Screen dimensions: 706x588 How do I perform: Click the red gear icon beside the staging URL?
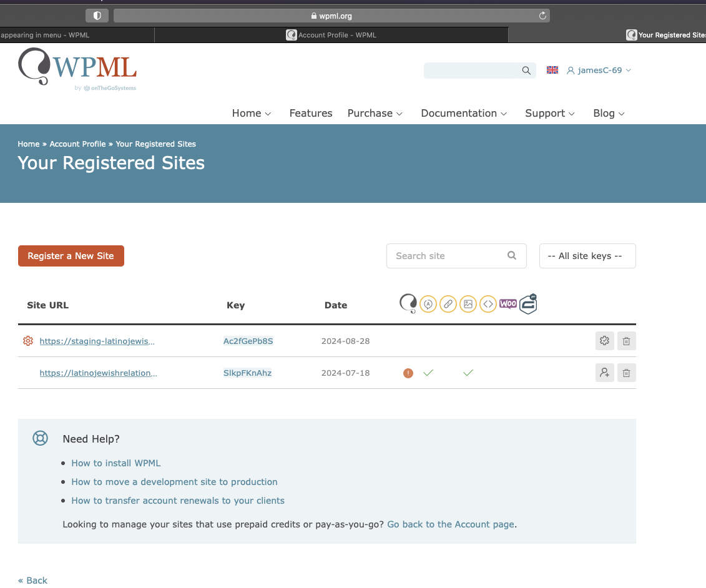coord(28,341)
